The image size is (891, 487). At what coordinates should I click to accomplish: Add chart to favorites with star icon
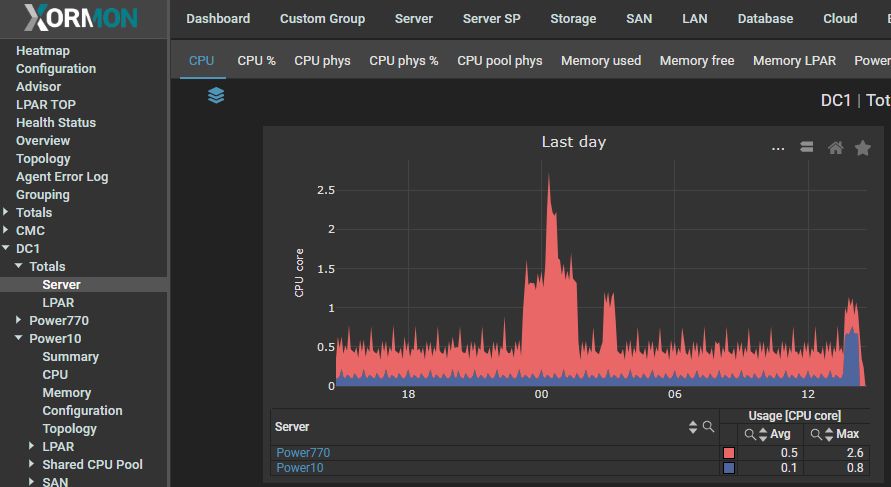tap(863, 148)
